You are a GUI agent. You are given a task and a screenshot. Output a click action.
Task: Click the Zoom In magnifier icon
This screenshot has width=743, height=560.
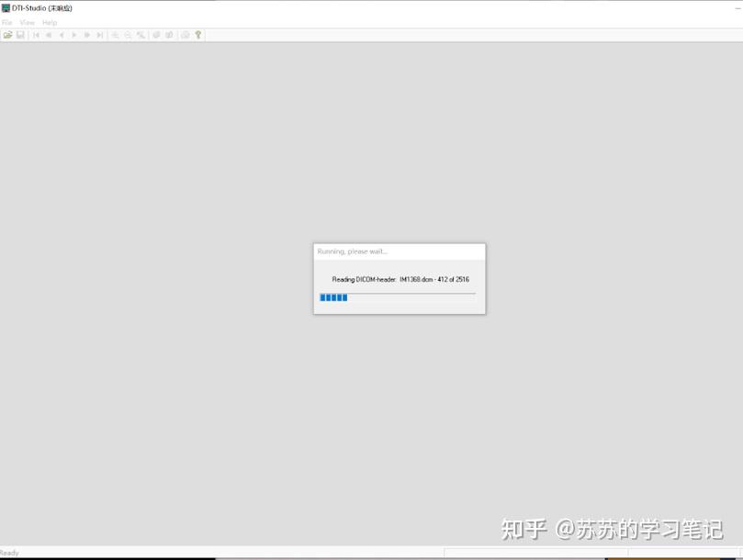click(x=115, y=35)
